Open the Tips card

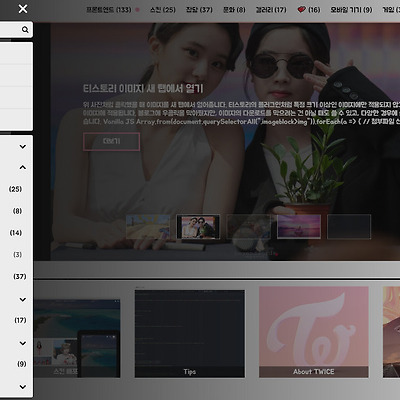[190, 334]
